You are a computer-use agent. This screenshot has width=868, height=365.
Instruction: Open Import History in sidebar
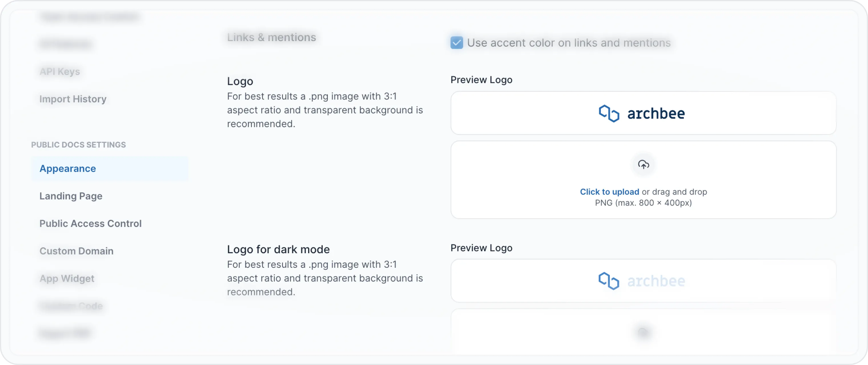click(x=73, y=99)
